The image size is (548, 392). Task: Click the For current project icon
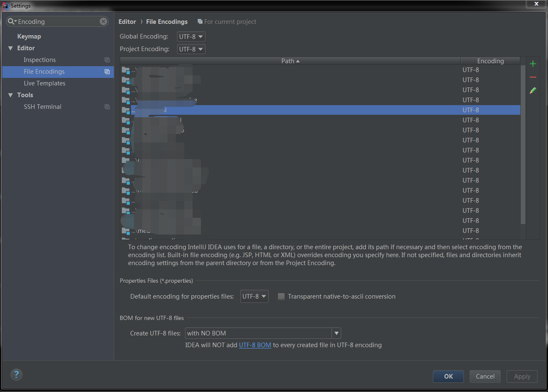pos(200,21)
